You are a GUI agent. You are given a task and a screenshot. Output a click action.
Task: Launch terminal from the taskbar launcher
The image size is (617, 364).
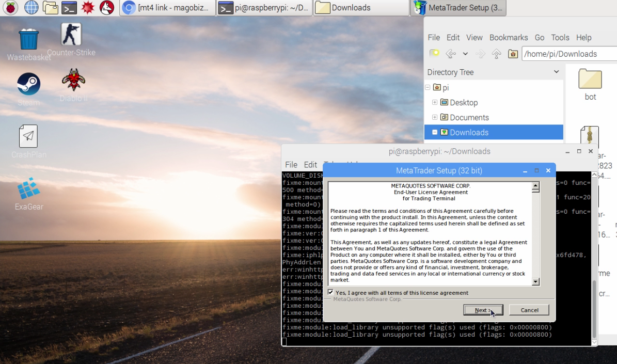click(x=69, y=7)
